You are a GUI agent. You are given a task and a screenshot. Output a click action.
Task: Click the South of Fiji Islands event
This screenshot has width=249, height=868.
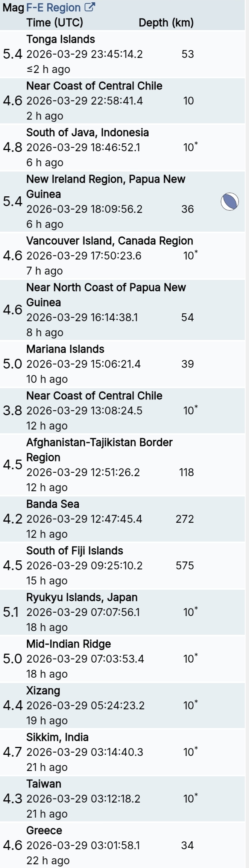pyautogui.click(x=74, y=551)
